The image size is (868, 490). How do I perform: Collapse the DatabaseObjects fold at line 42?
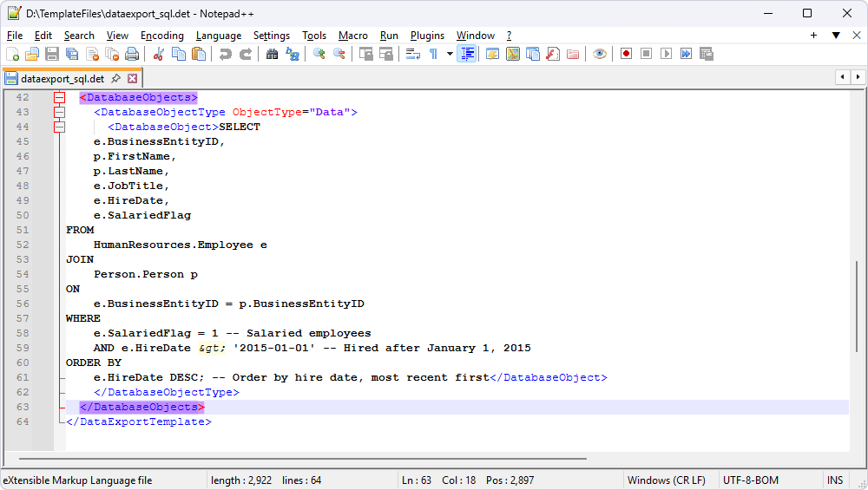pos(59,97)
